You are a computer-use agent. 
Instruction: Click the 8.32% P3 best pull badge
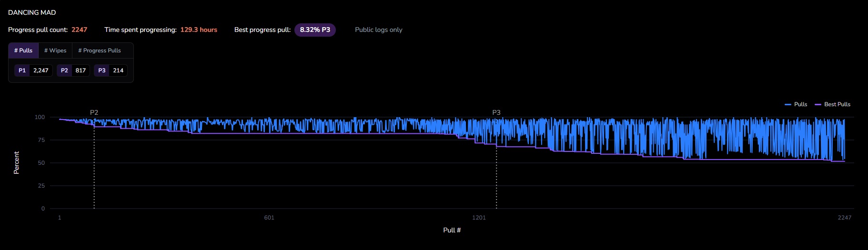point(315,30)
